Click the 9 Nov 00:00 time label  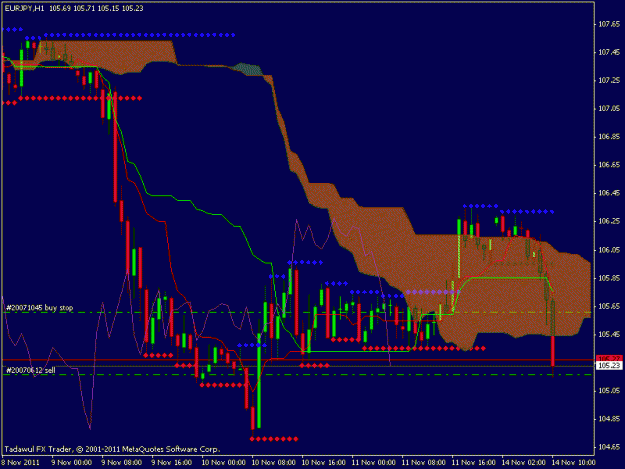click(72, 462)
